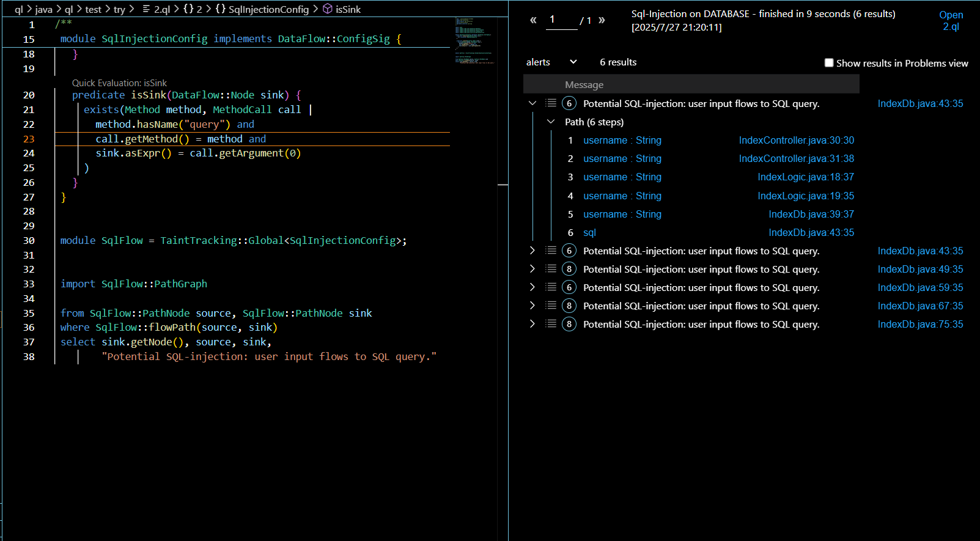980x541 pixels.
Task: Expand the alert at IndexDb.java:59:35
Action: [532, 287]
